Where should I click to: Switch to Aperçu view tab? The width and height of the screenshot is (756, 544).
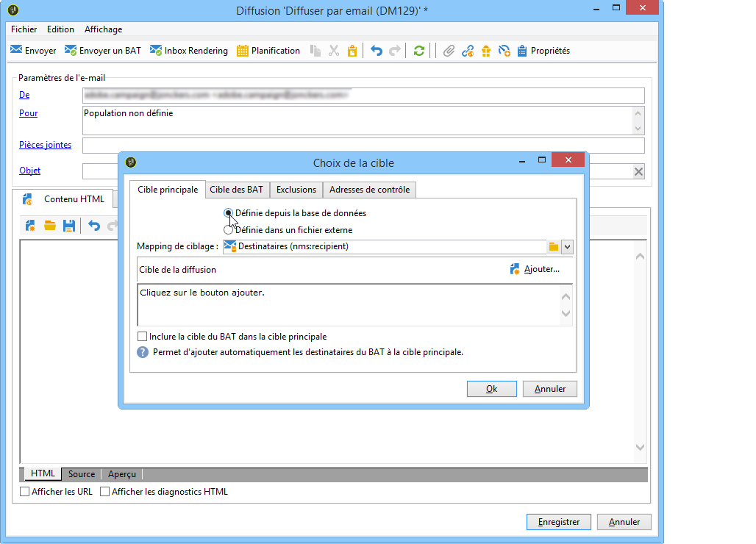click(122, 474)
